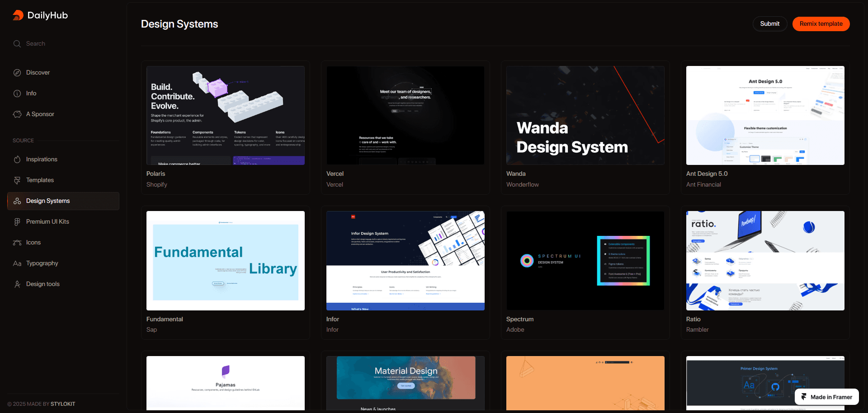868x413 pixels.
Task: Click the Ratio card title
Action: [x=693, y=319]
